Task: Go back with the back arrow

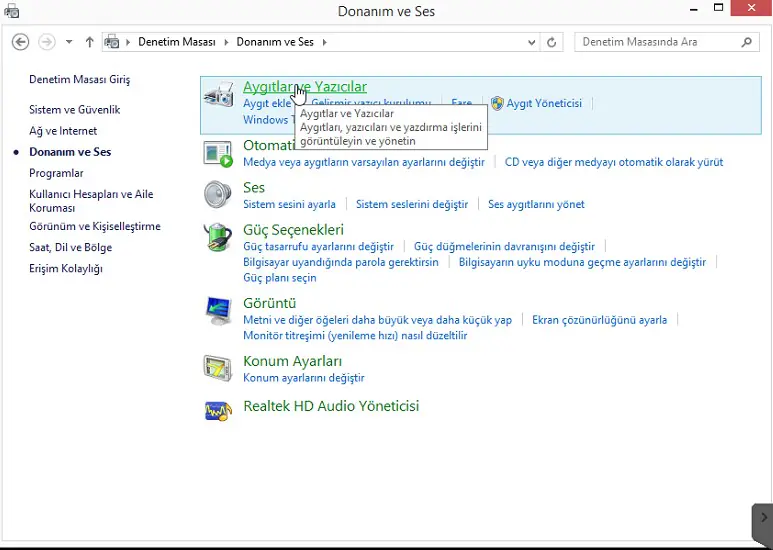Action: [21, 42]
